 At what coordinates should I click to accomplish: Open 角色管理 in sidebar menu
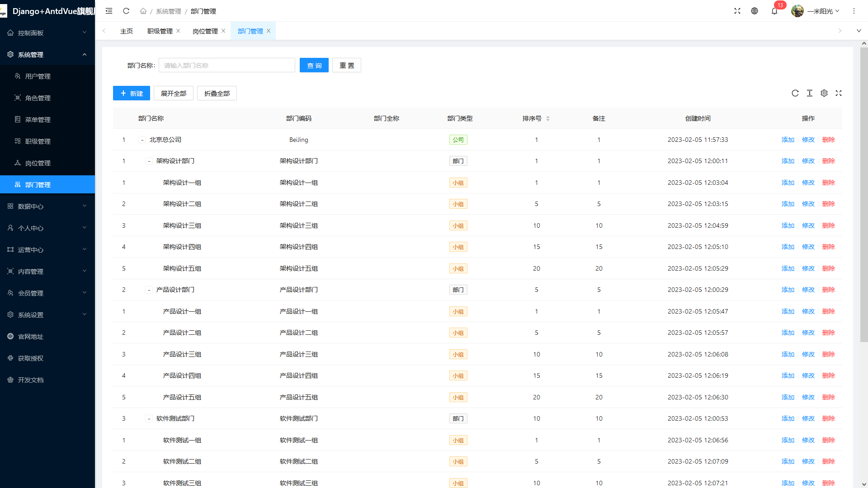[38, 98]
